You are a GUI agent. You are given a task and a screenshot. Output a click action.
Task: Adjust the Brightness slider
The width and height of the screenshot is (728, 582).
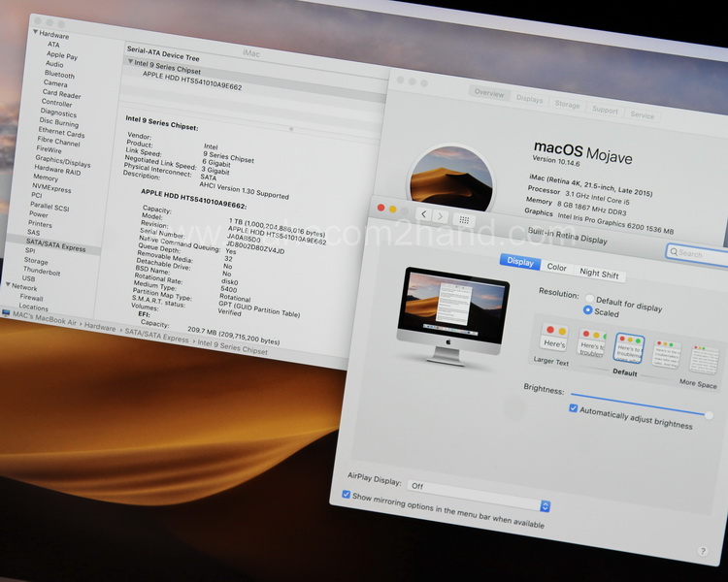coord(642,404)
